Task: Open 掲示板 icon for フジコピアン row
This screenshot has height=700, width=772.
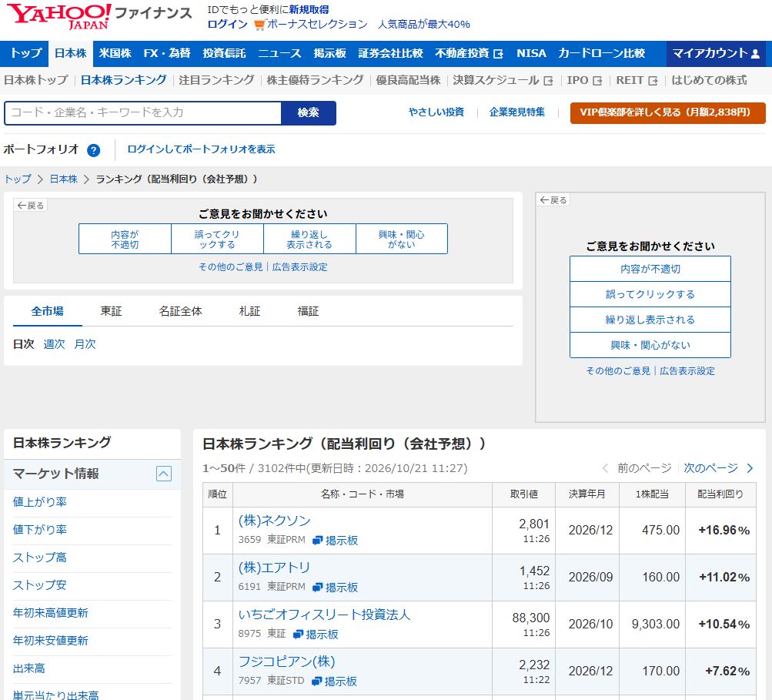Action: [x=317, y=682]
